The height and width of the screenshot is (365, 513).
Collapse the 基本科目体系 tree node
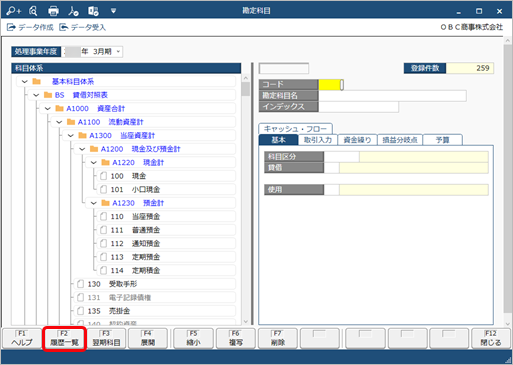24,81
